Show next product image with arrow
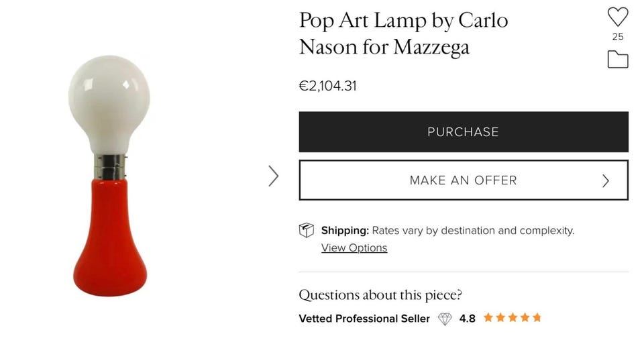This screenshot has width=644, height=338. pyautogui.click(x=274, y=176)
